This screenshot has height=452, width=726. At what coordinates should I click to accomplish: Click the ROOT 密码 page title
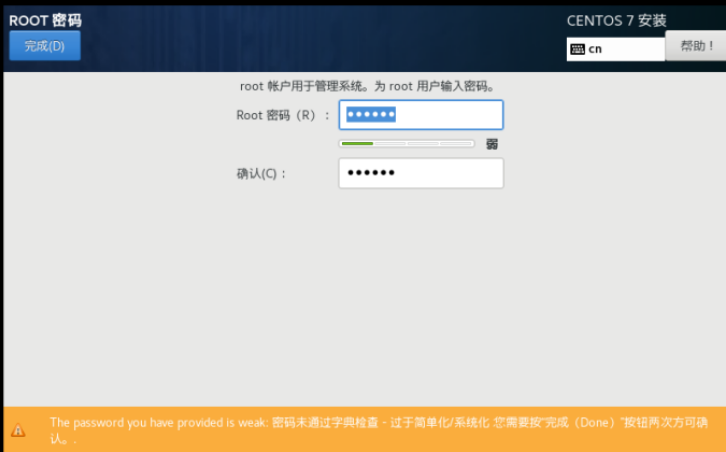(45, 20)
